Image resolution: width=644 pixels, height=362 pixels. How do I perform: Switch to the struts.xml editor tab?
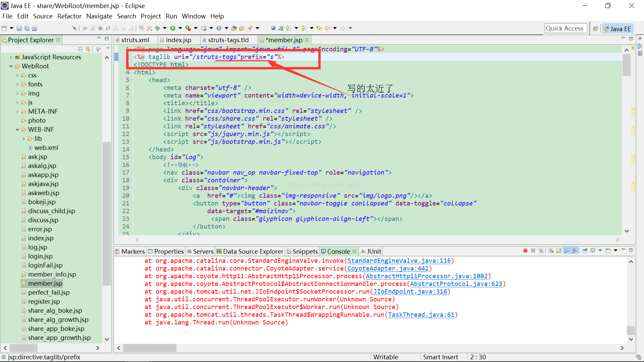click(135, 40)
